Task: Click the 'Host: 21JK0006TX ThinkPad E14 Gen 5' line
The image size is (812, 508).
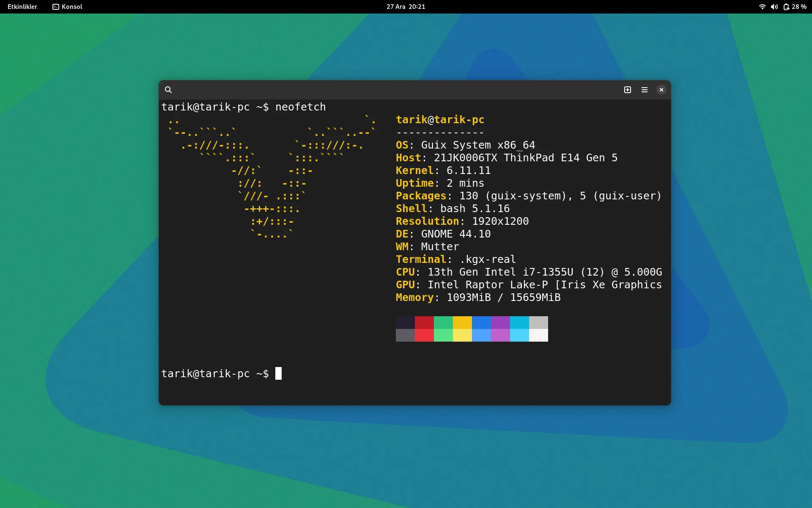Action: [507, 158]
